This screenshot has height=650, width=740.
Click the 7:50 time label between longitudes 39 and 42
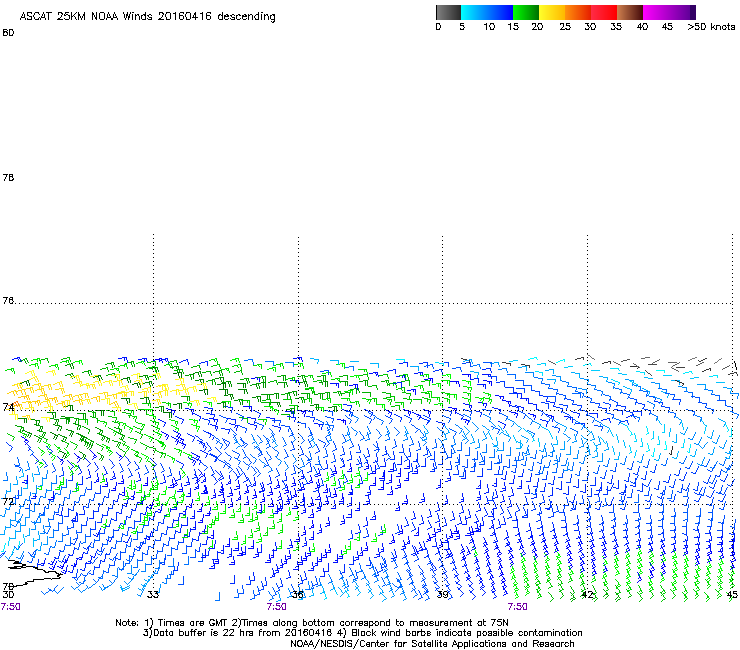coord(517,607)
